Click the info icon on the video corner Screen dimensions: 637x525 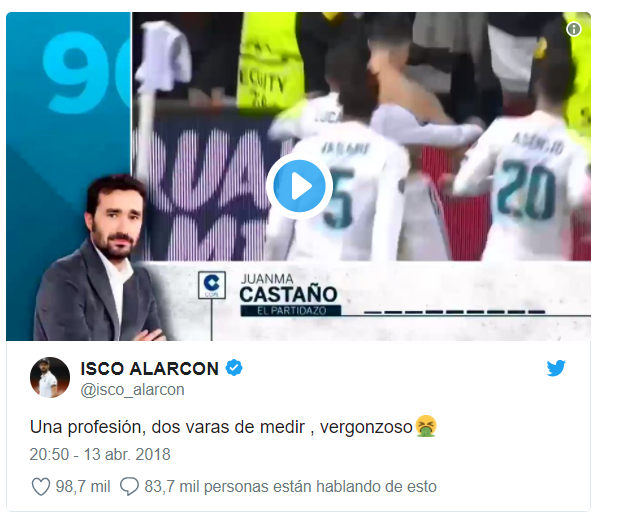[x=574, y=29]
